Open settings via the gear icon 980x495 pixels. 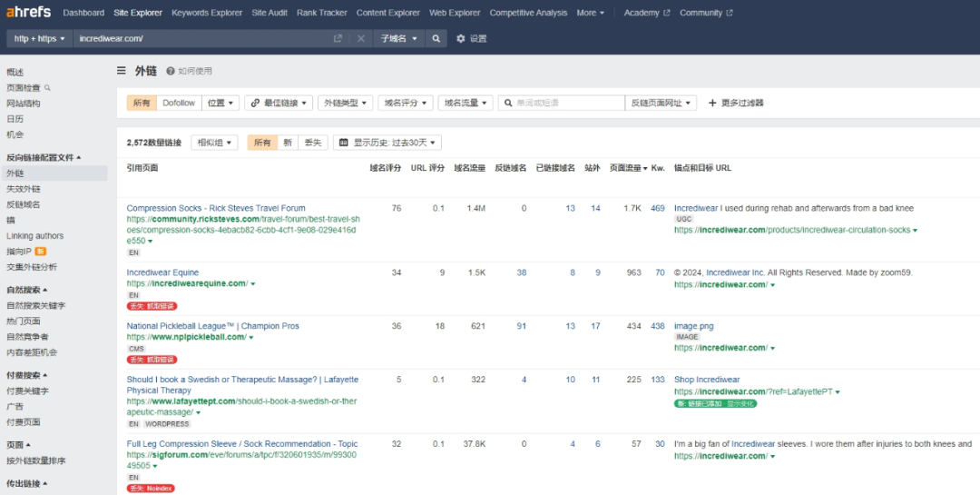point(461,39)
